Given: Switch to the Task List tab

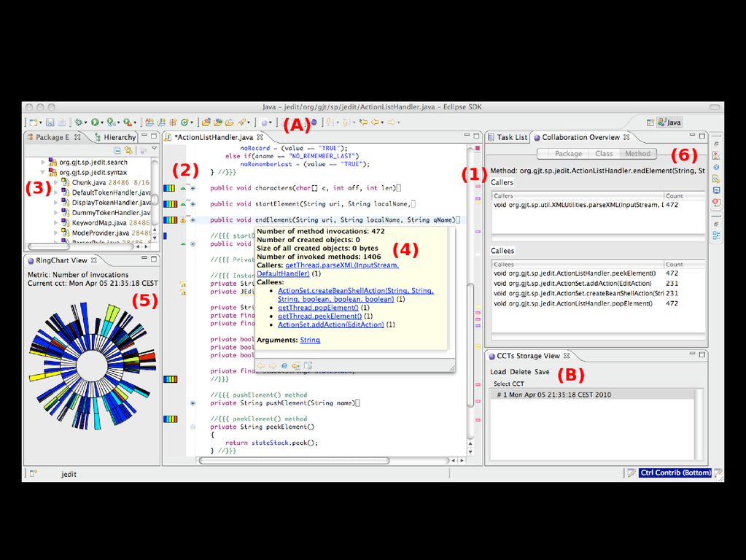Looking at the screenshot, I should pos(508,138).
